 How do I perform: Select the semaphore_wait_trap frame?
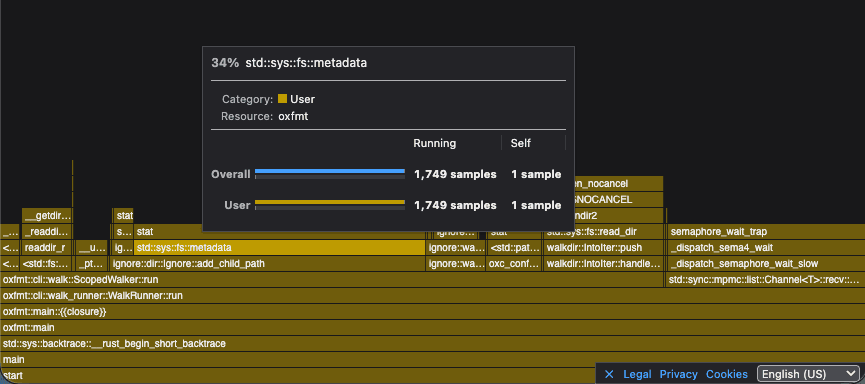(x=766, y=232)
